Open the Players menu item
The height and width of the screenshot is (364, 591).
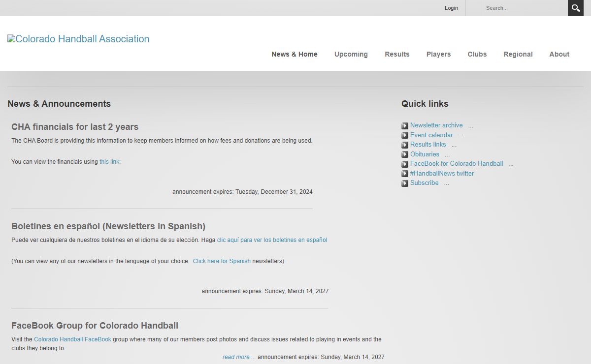pos(438,54)
